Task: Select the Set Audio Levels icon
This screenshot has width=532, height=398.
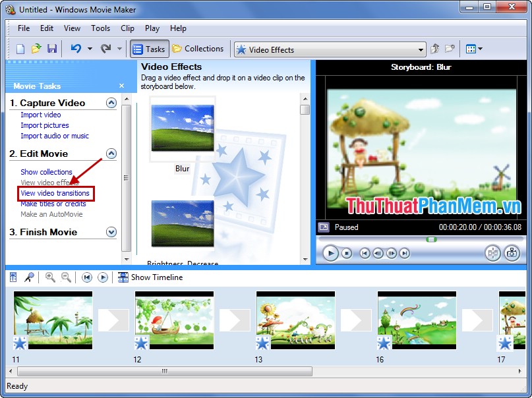Action: 13,277
